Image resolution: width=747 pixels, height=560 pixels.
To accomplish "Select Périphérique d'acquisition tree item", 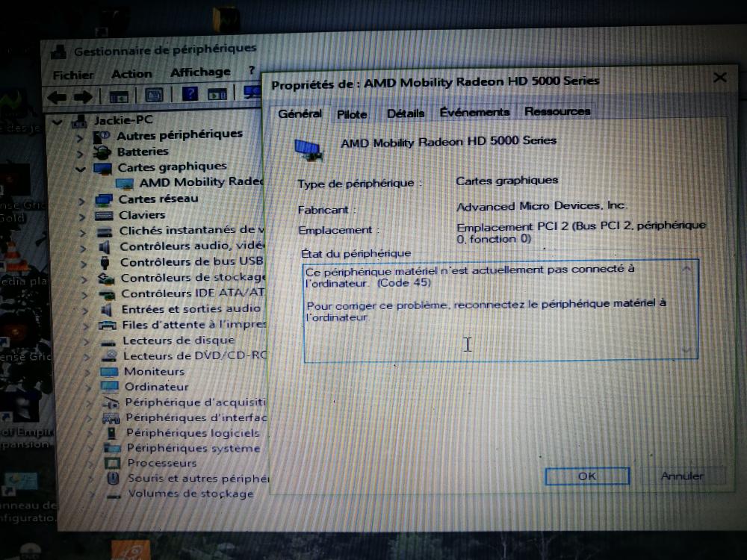I will tap(195, 402).
